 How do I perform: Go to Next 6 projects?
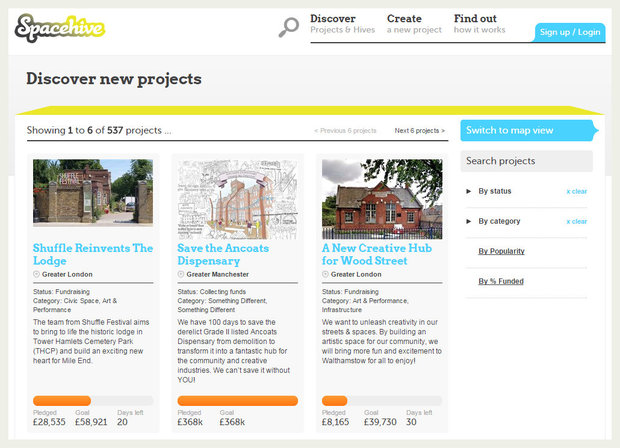[x=419, y=131]
